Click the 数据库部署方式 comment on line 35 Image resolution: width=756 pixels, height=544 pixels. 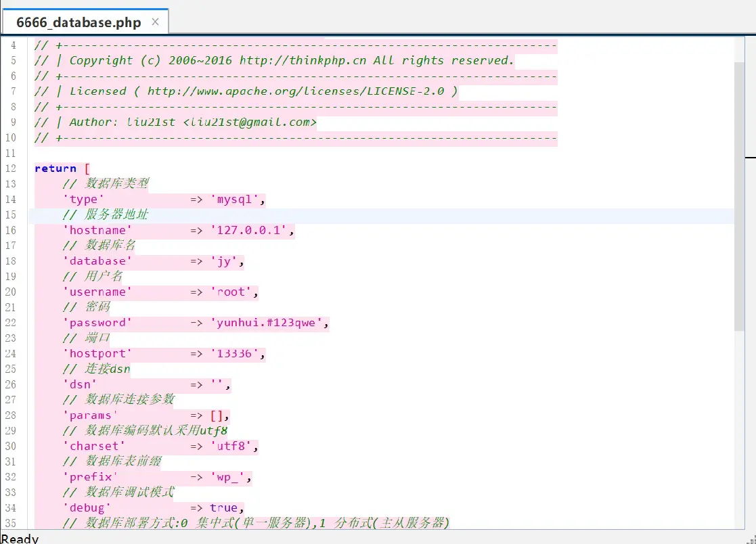point(256,523)
